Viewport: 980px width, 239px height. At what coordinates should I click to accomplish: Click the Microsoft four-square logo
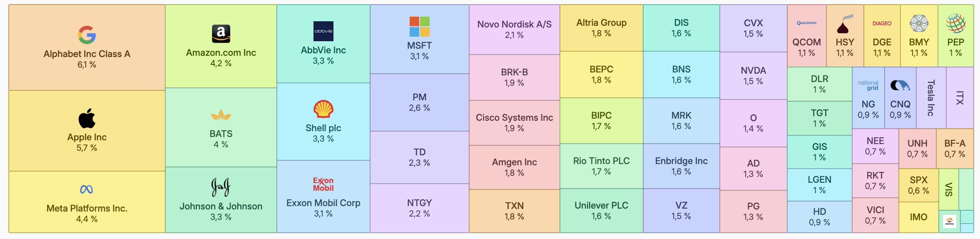(x=419, y=27)
